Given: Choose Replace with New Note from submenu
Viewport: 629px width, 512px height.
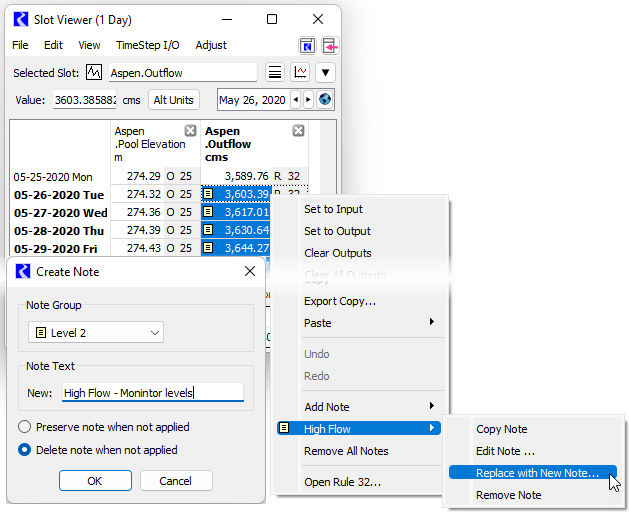Looking at the screenshot, I should [537, 473].
